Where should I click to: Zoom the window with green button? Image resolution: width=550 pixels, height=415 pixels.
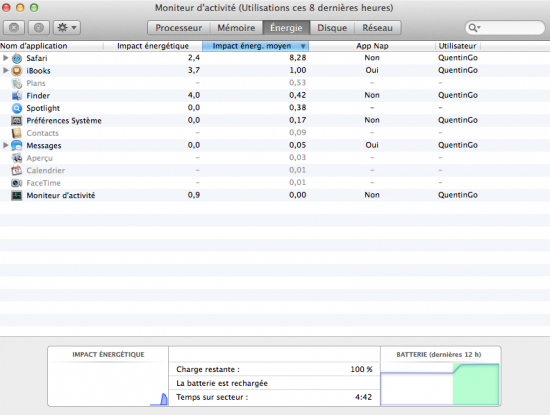tap(34, 7)
